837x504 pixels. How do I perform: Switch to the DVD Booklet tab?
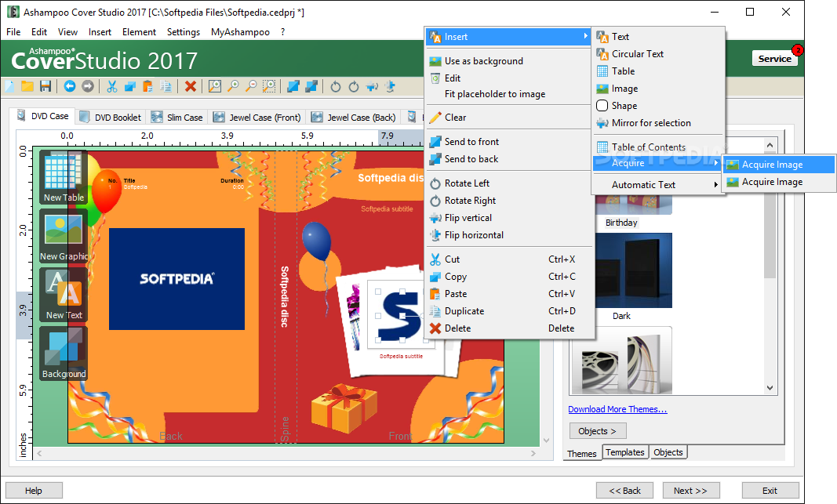[111, 118]
